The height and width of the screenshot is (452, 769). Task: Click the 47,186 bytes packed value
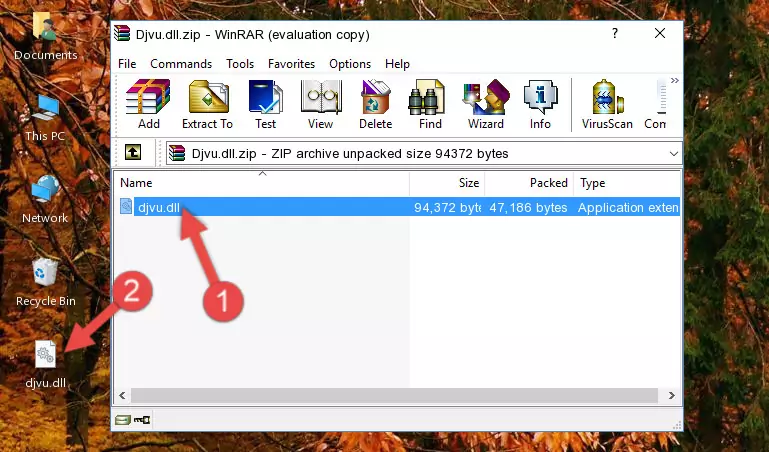coord(528,207)
